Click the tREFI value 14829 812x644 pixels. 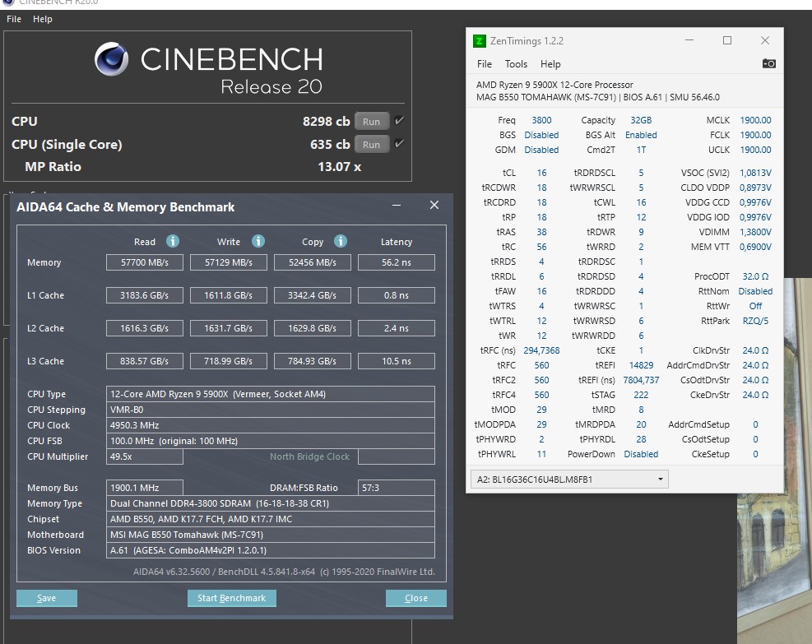641,365
